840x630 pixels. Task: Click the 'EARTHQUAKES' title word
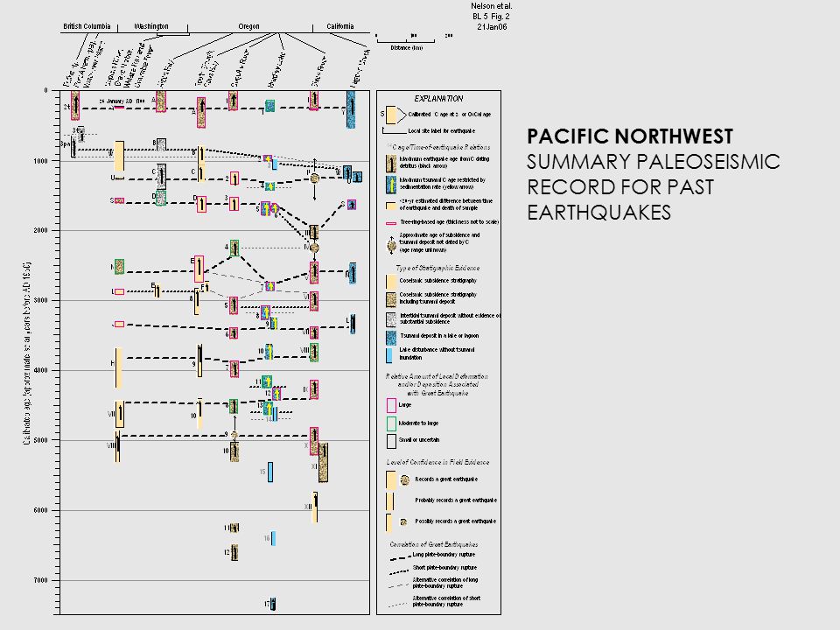[x=598, y=213]
